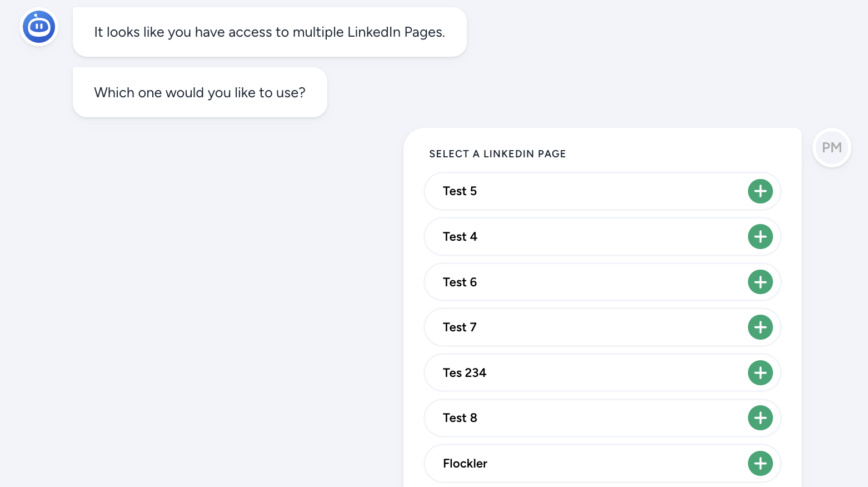The width and height of the screenshot is (868, 487).
Task: Select the Test 7 page label
Action: pyautogui.click(x=460, y=327)
